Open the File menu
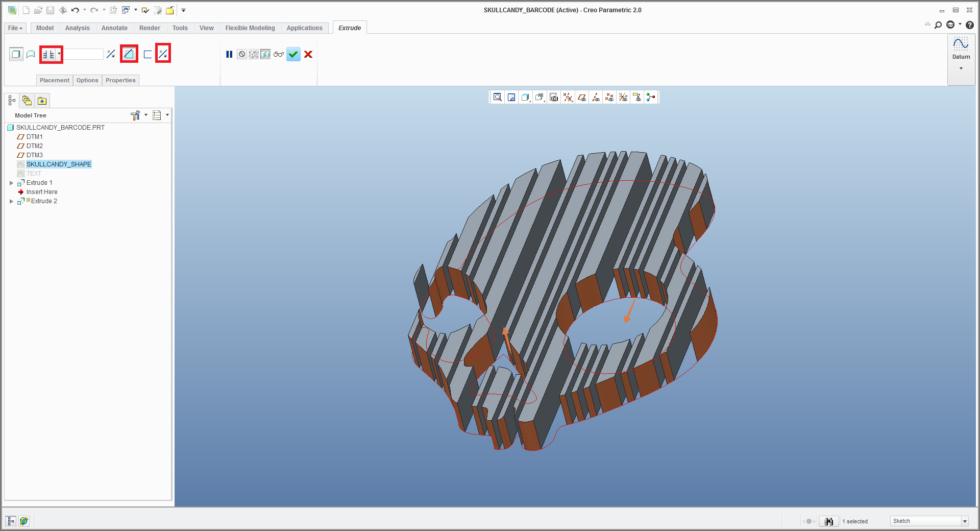980x531 pixels. pos(15,28)
